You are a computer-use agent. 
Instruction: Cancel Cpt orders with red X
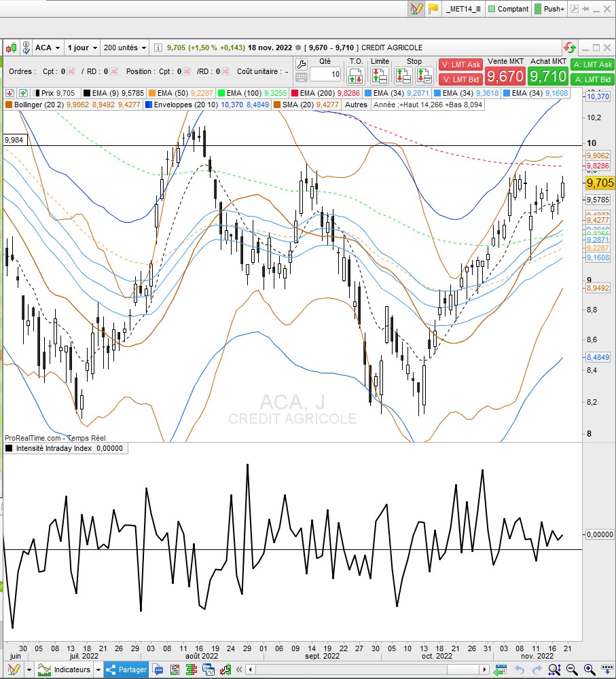pyautogui.click(x=71, y=71)
